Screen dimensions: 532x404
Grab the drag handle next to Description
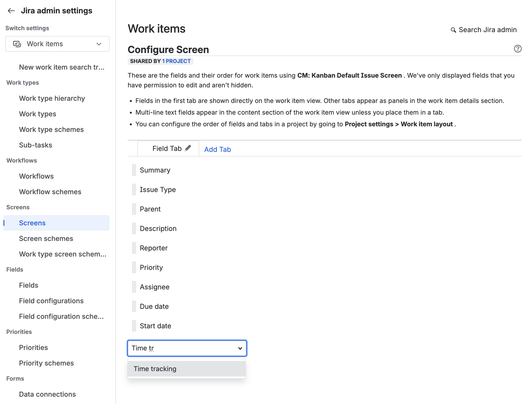tap(134, 229)
